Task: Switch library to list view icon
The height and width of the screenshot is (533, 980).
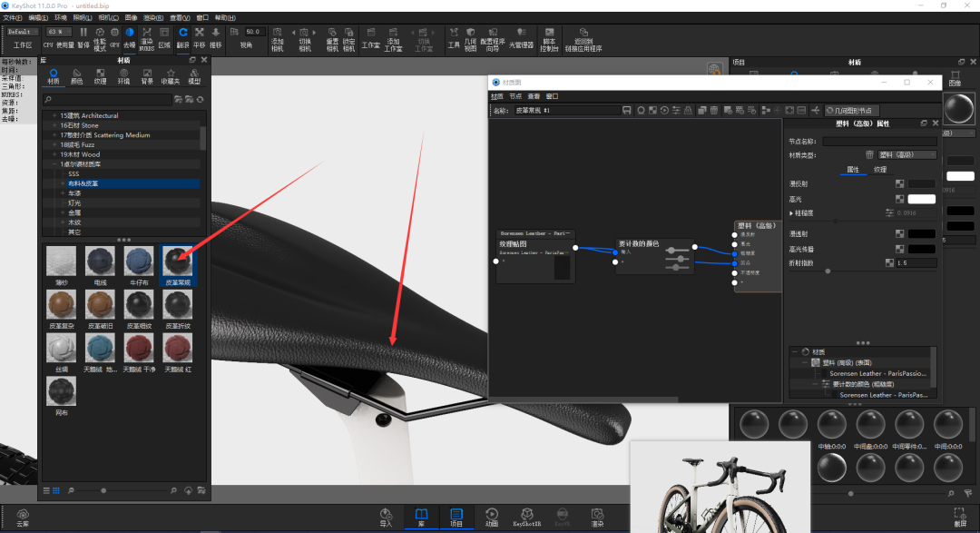Action: tap(46, 491)
